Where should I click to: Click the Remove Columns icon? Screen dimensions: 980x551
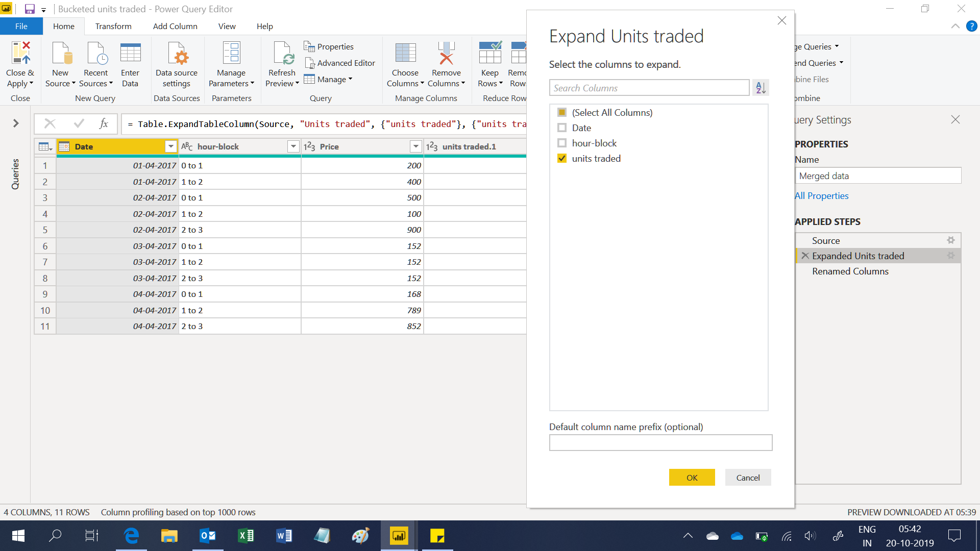pyautogui.click(x=446, y=53)
